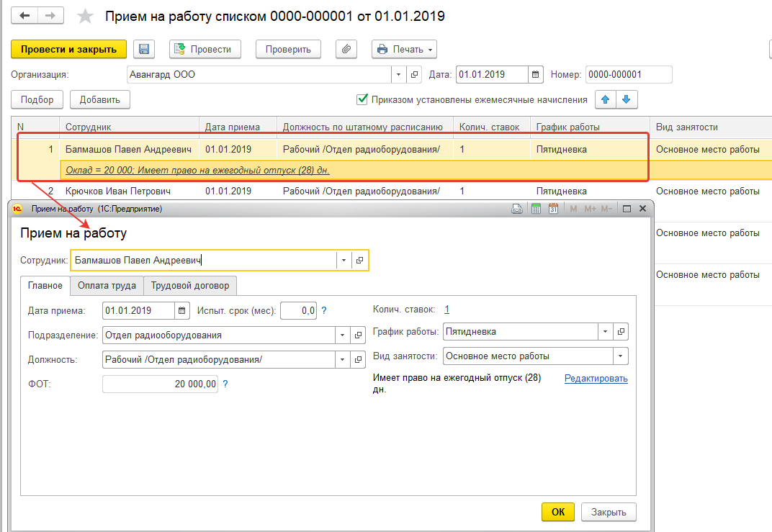772x532 pixels.
Task: Expand the Организация dropdown
Action: (400, 74)
